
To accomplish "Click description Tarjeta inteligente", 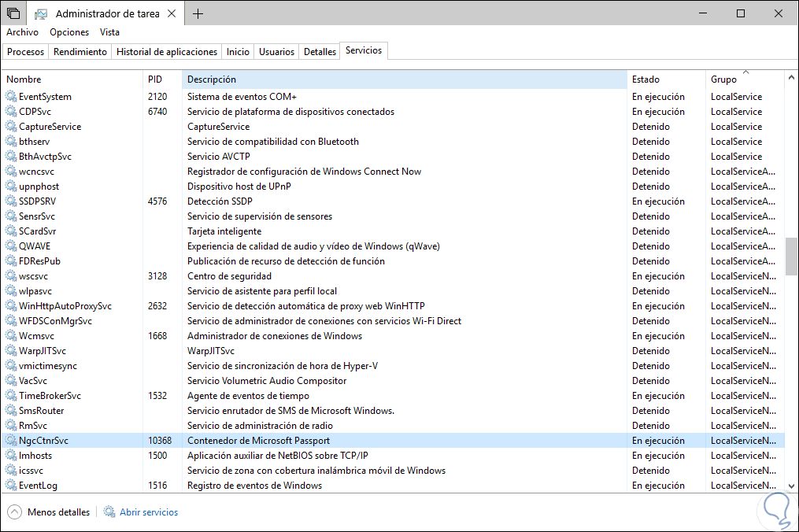I will pyautogui.click(x=224, y=231).
